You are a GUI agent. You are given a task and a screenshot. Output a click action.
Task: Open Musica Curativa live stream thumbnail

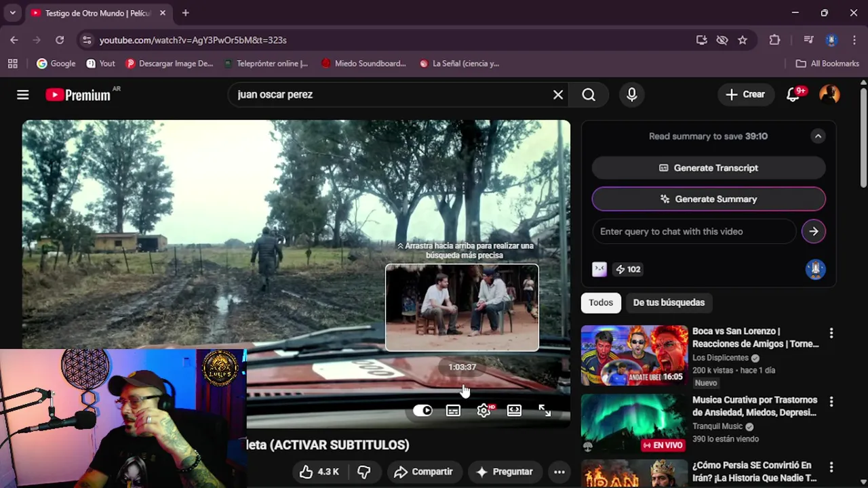[x=634, y=424]
